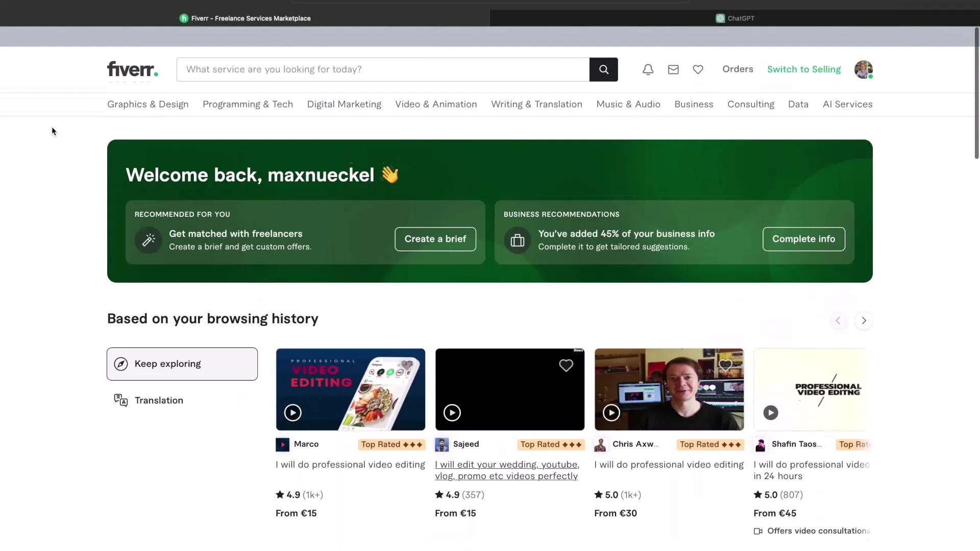Click the video consultations camera icon
This screenshot has height=551, width=980.
758,531
